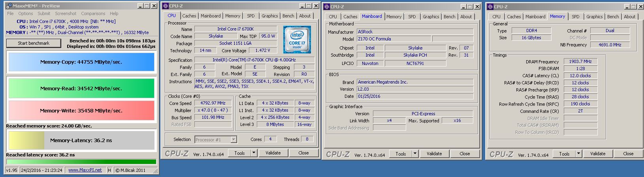644x177 pixels.
Task: Click Close button in Mainboard window
Action: (465, 154)
